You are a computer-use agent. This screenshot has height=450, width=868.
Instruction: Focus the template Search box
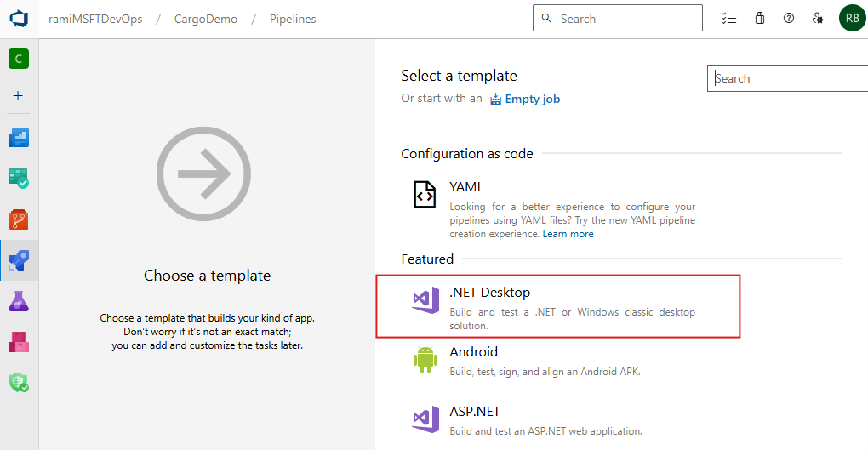pyautogui.click(x=787, y=78)
